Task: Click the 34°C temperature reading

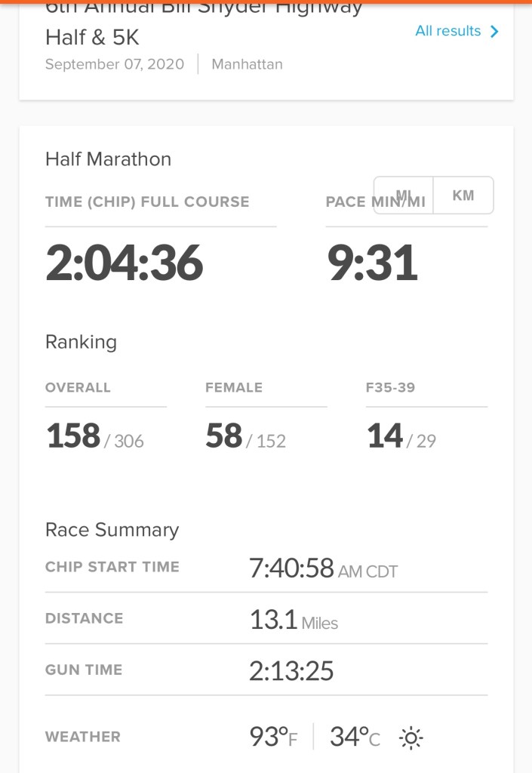Action: click(355, 737)
